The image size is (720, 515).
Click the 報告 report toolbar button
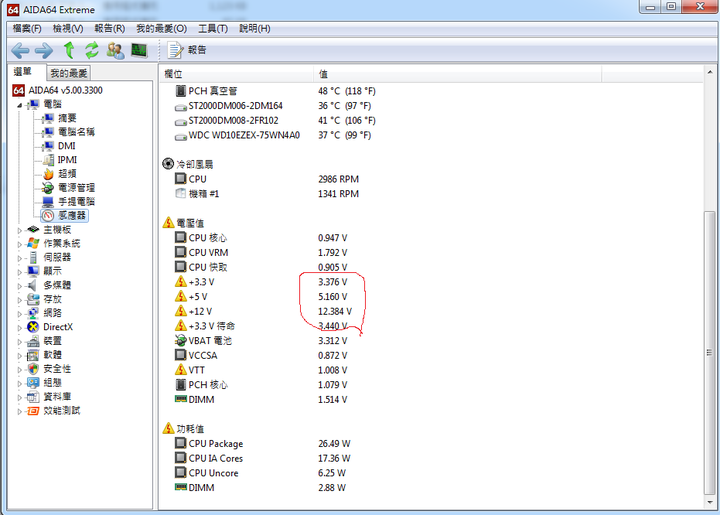click(187, 50)
